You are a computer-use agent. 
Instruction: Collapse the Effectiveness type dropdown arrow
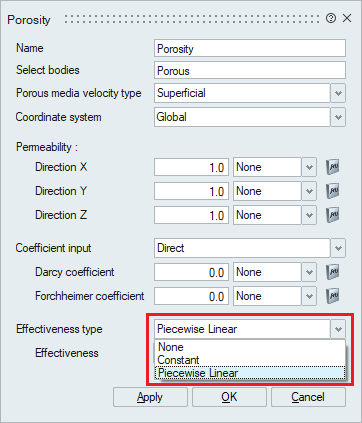338,329
